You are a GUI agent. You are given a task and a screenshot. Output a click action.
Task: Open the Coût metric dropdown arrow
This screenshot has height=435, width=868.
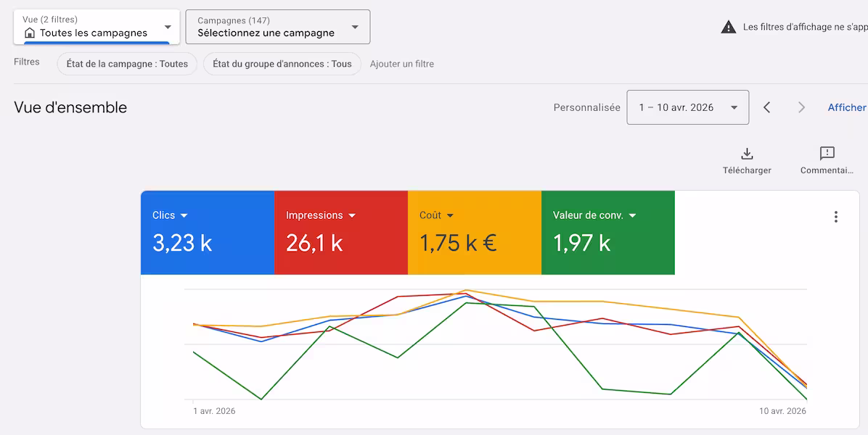coord(450,216)
